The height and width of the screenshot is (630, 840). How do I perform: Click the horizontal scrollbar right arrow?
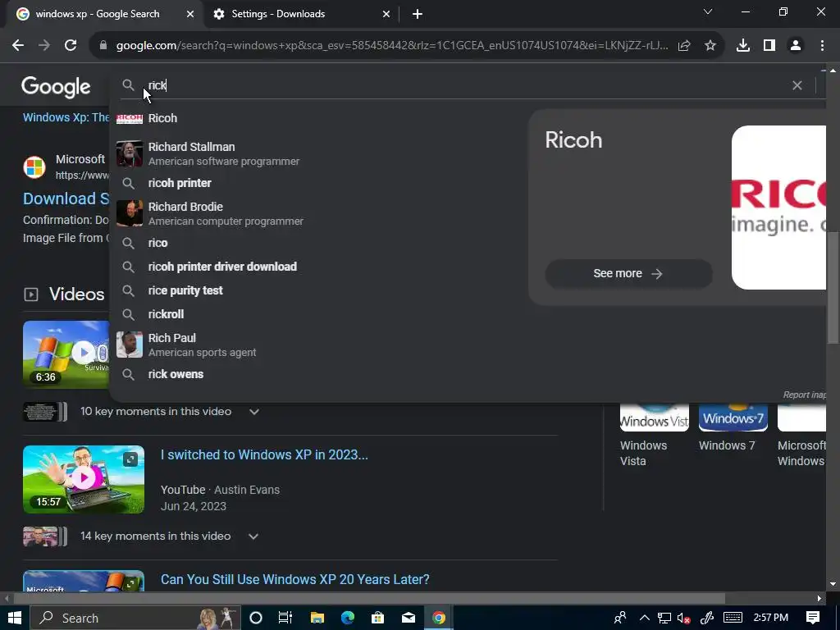click(819, 598)
